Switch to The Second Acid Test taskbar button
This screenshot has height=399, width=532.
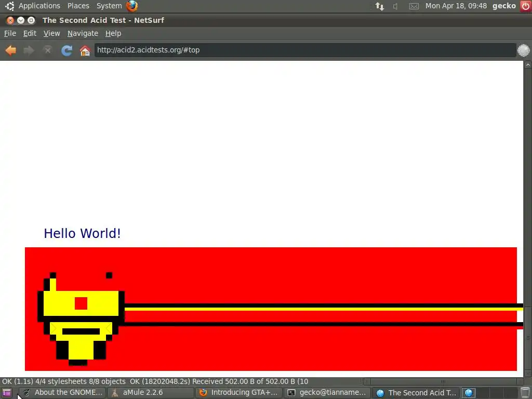416,393
